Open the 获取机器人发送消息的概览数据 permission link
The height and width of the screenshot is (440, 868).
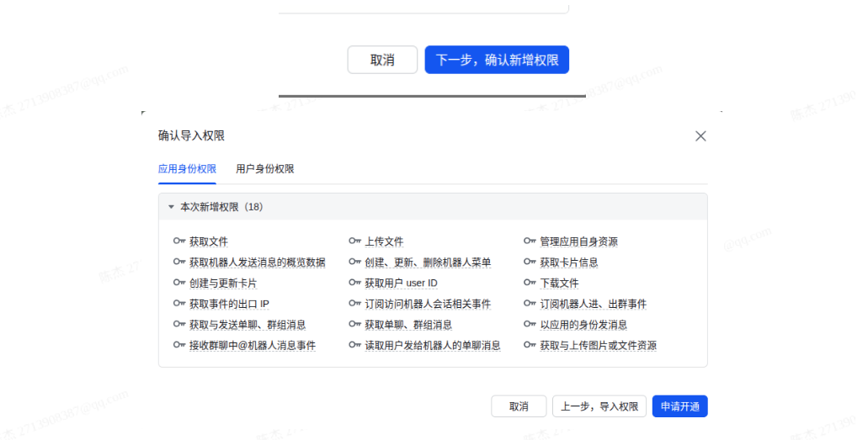[257, 262]
